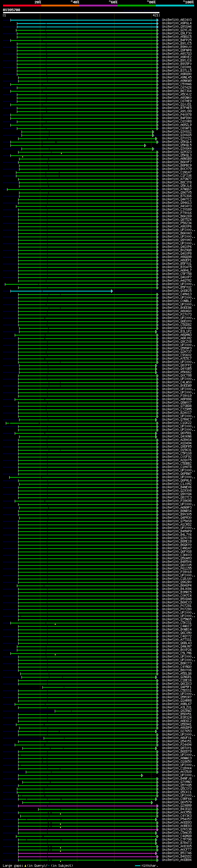Select the UniRef100_B3TLL5 label
Screen dimensions: 197x868
point(177,71)
